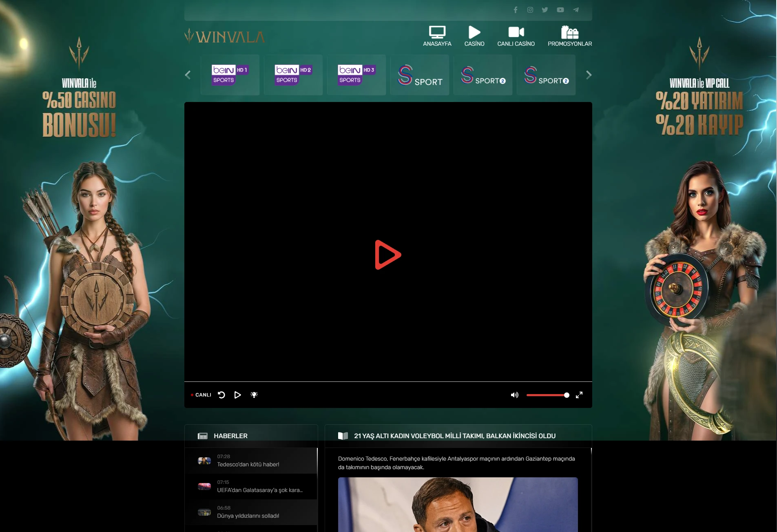Open the YouTube social link
The width and height of the screenshot is (777, 532).
click(560, 10)
